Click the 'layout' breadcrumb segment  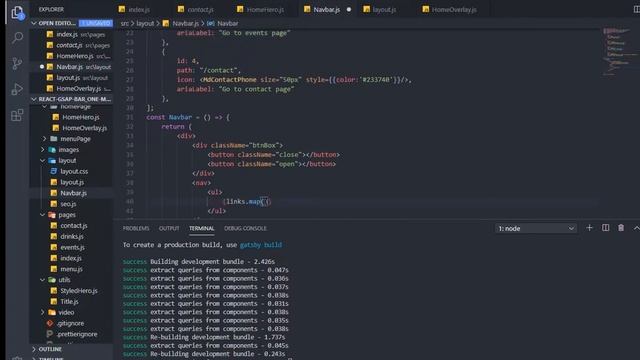[x=145, y=23]
